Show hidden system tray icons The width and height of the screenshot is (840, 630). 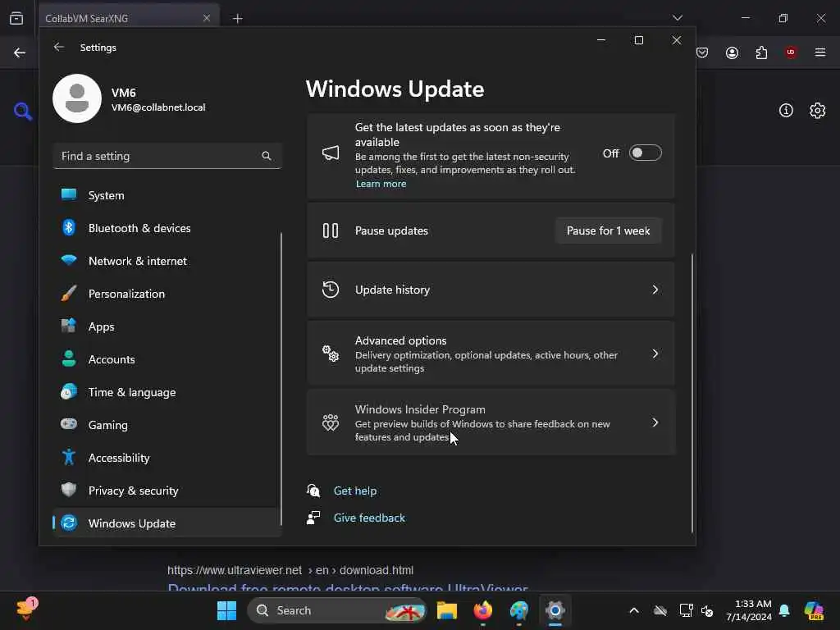coord(634,610)
